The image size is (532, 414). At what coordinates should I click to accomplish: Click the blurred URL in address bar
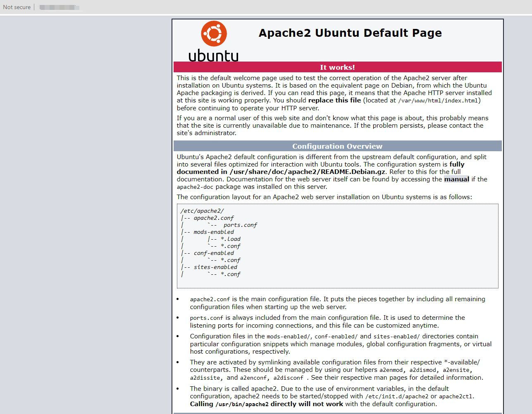[x=59, y=7]
